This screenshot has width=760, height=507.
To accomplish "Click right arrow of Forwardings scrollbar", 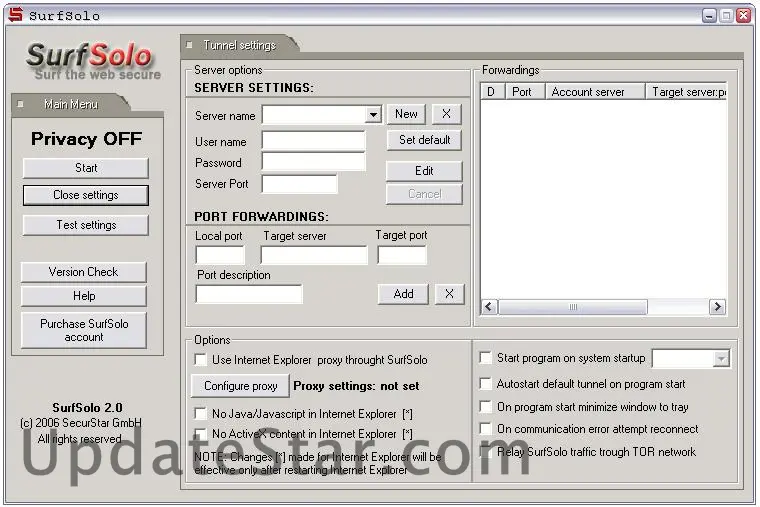I will tap(717, 307).
